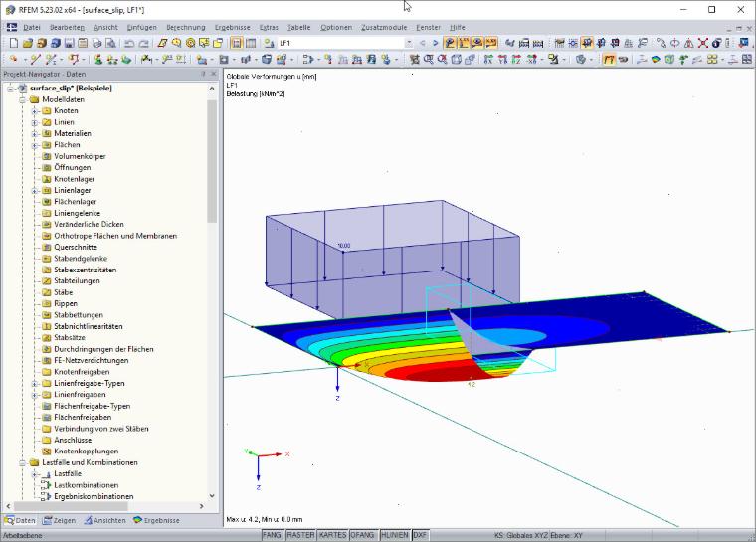
Task: Toggle the FANG snap status button
Action: pos(273,535)
